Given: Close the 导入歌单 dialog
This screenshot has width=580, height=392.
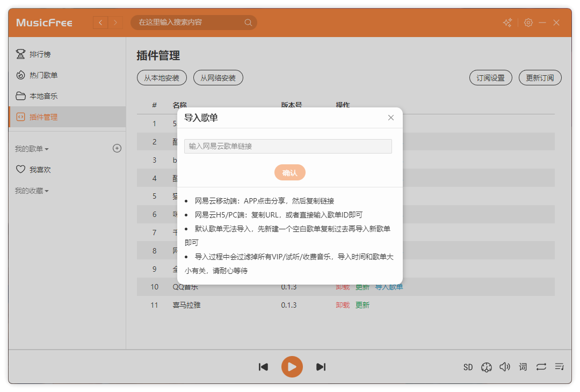Looking at the screenshot, I should [391, 118].
